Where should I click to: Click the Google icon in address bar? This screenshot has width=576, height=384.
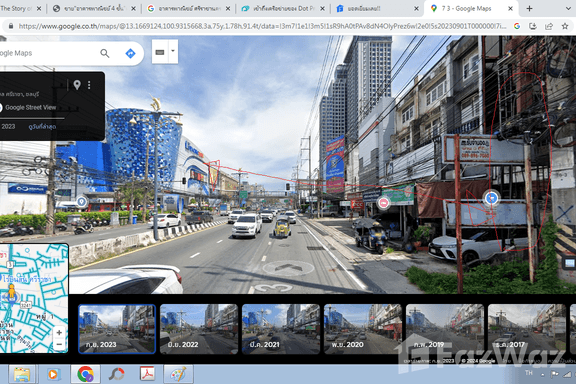coord(517,26)
